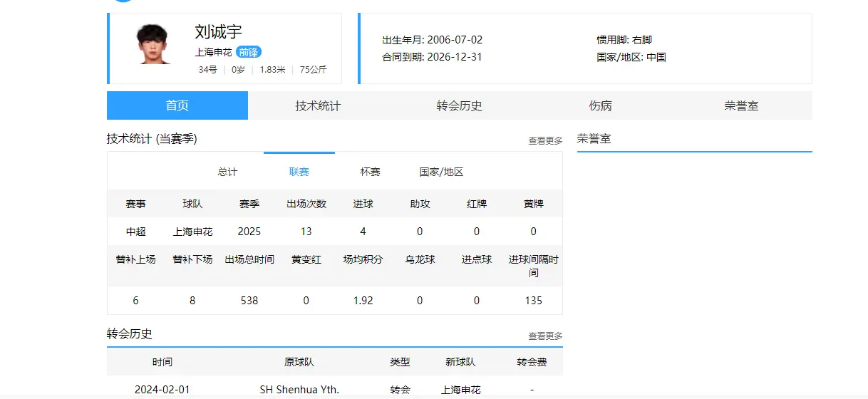Select the 伤病 tab

point(600,105)
